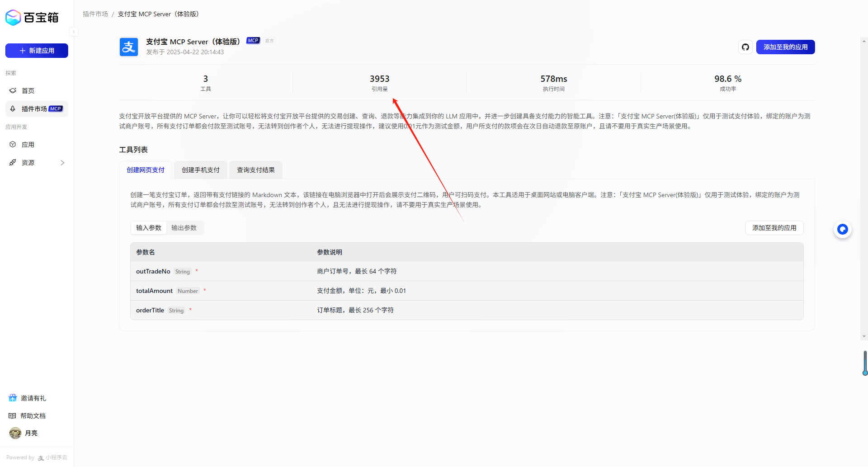Switch to the 创建手机支付 tab

coord(201,170)
